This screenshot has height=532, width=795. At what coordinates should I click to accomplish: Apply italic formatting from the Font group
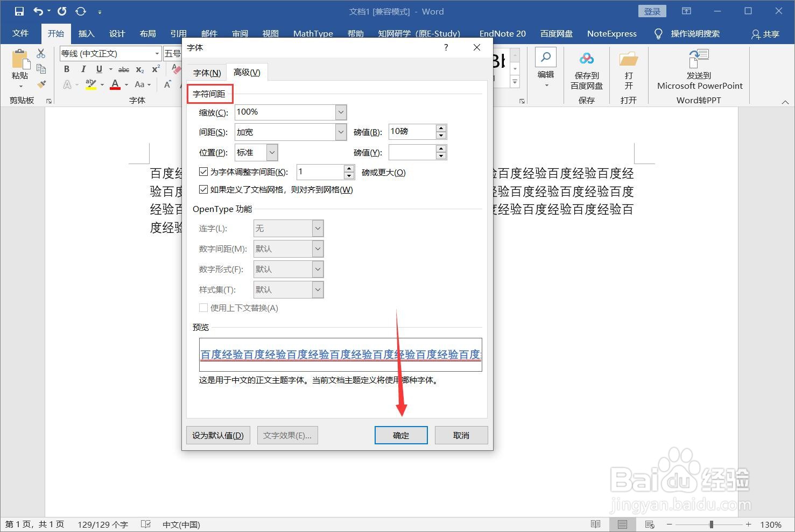[x=83, y=69]
